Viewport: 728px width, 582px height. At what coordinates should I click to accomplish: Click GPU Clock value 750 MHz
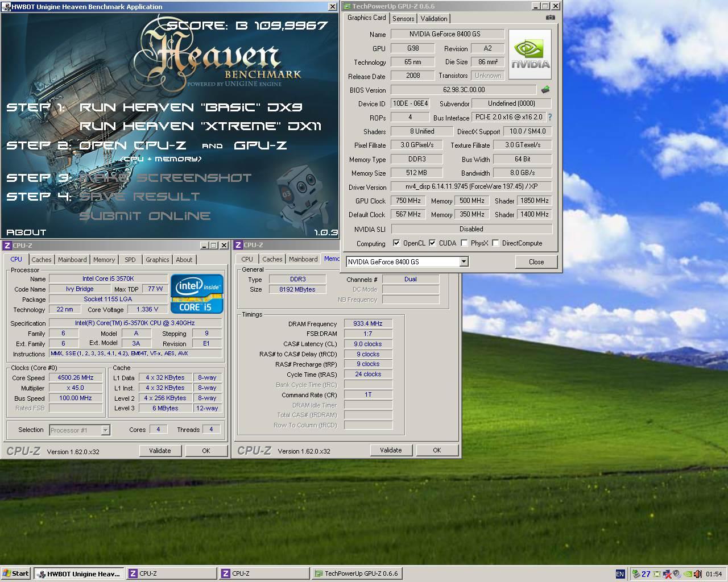click(x=408, y=201)
